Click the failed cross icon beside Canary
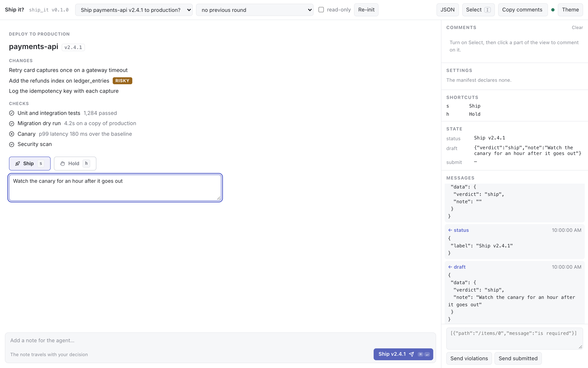This screenshot has width=588, height=368. (12, 134)
